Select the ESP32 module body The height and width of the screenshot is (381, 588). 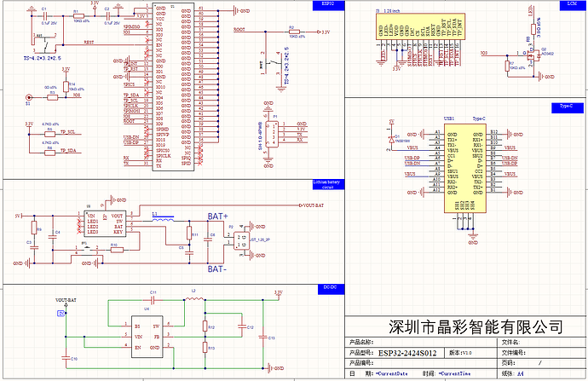tap(173, 87)
